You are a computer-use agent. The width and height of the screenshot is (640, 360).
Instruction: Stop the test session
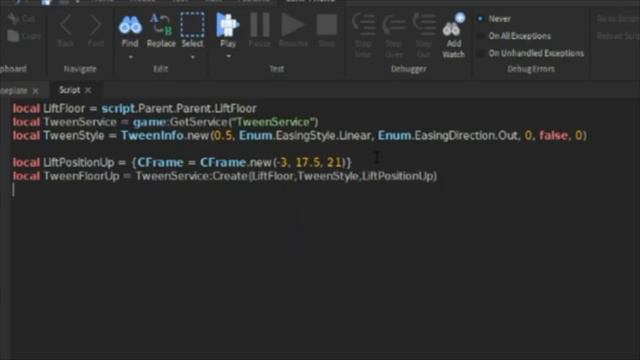pos(327,31)
